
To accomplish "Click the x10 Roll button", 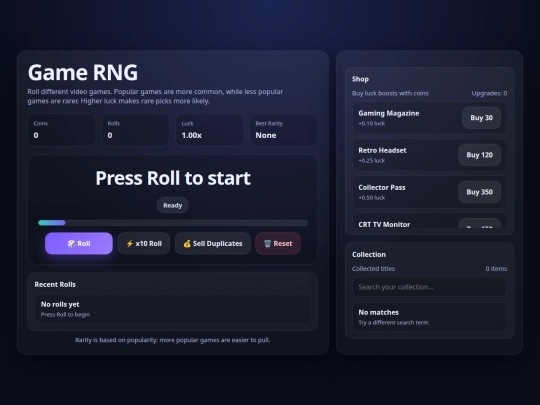I will 144,243.
